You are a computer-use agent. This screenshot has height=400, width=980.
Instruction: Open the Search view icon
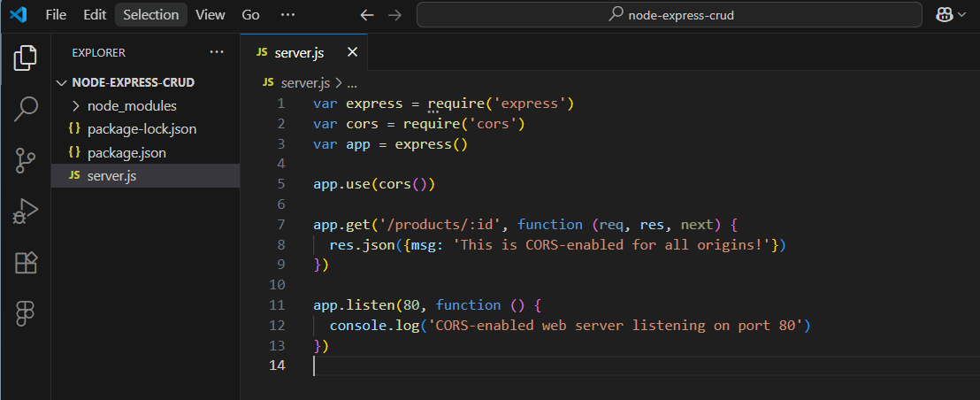click(x=26, y=110)
